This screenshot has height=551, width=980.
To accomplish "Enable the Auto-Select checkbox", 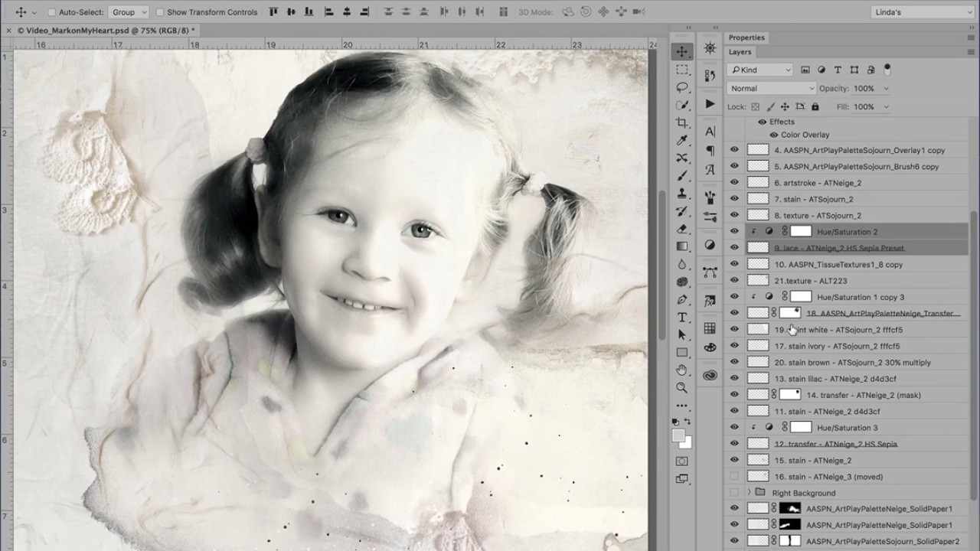I will 52,12.
